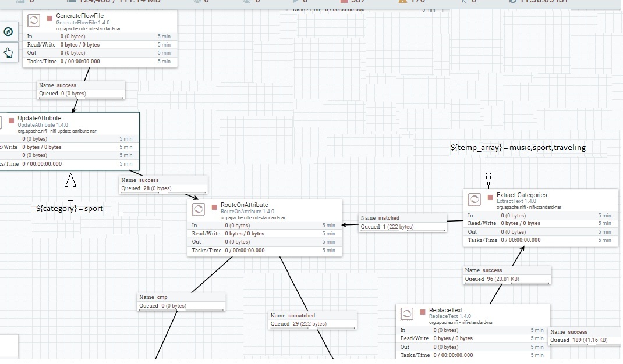
Task: Select the success connection queued 96
Action: click(505, 274)
